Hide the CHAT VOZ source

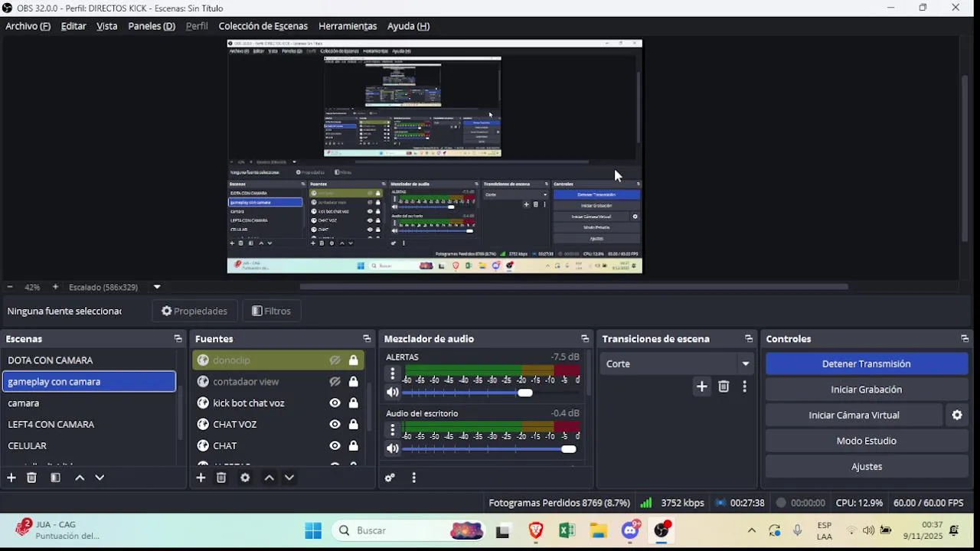(335, 424)
